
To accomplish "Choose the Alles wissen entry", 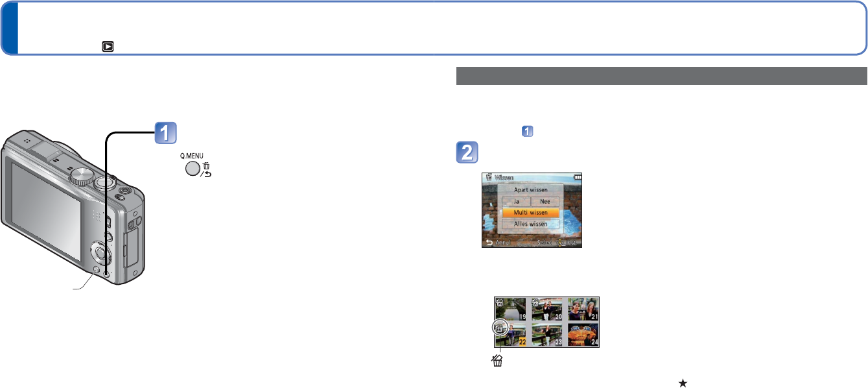I will point(531,224).
